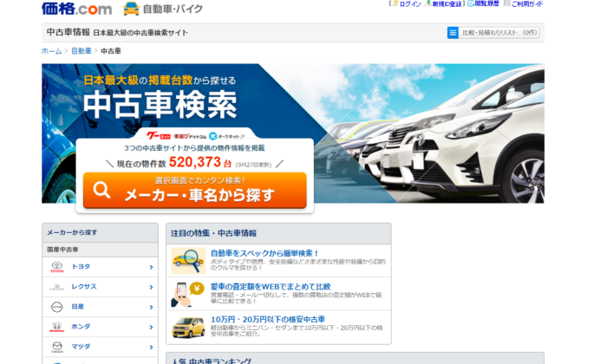Click the yellow car icon beside 自動車・バイク
The width and height of the screenshot is (607, 364).
click(131, 9)
